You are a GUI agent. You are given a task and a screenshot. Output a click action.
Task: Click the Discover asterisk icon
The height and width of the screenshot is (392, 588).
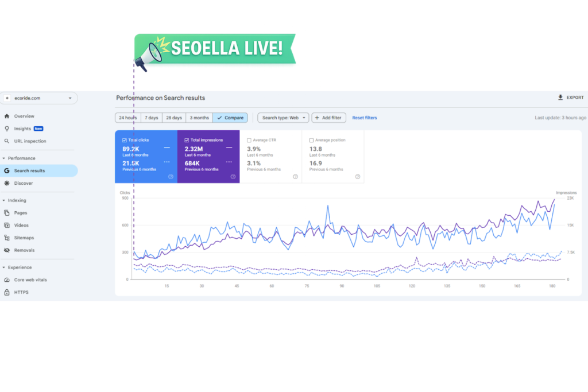point(7,184)
